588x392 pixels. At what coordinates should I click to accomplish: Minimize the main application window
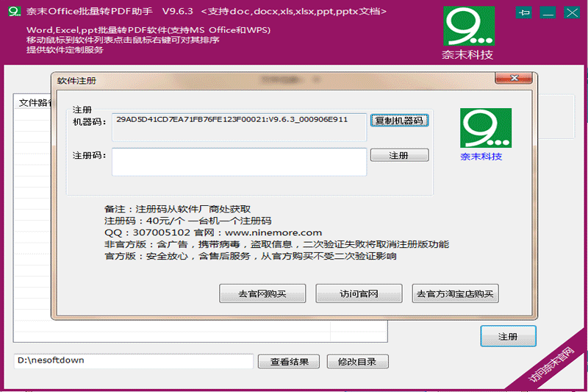(547, 13)
